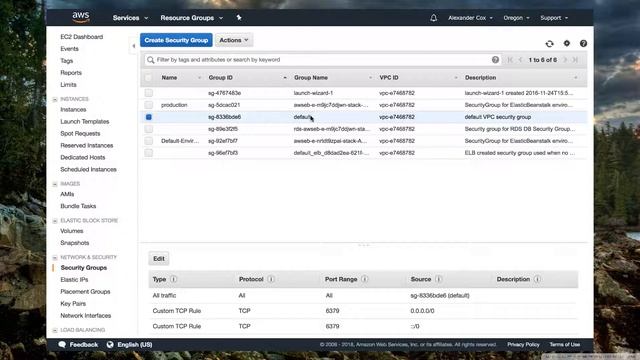
Task: Collapse the left navigation pane arrow
Action: (133, 46)
